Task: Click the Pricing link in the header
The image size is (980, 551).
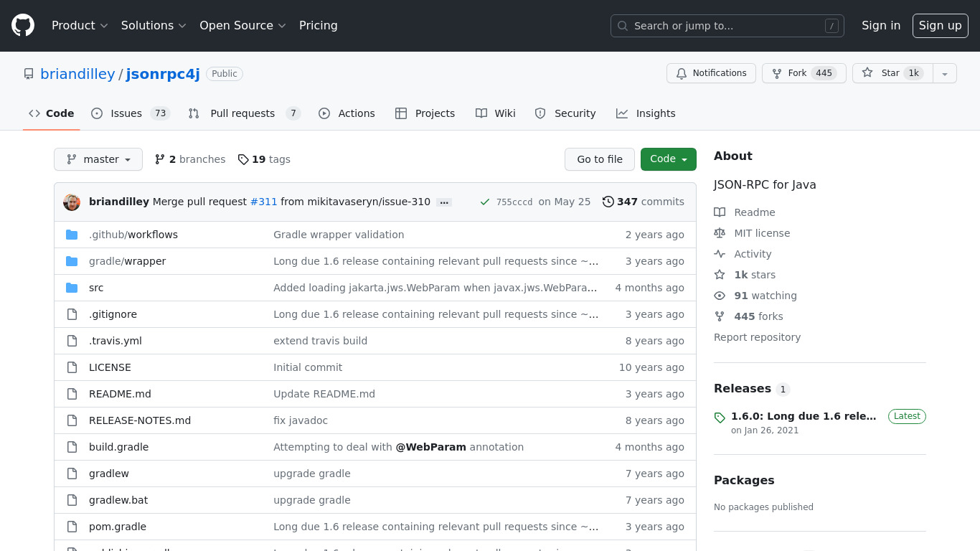Action: coord(319,25)
